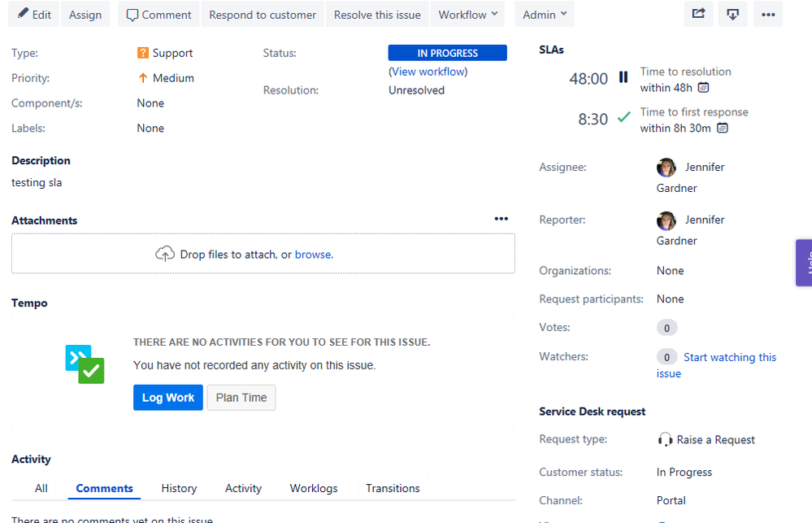Click the upload cloud icon

(x=165, y=254)
